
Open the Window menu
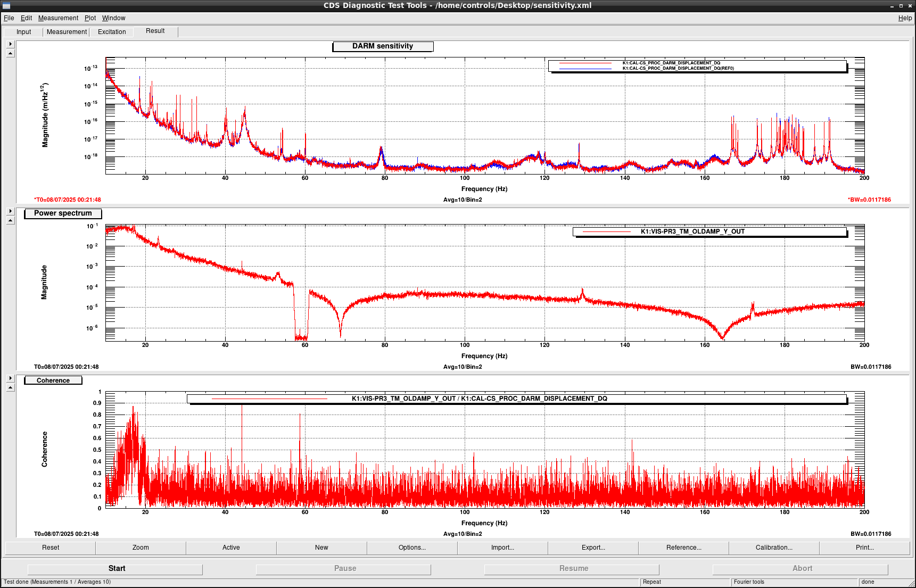point(114,18)
